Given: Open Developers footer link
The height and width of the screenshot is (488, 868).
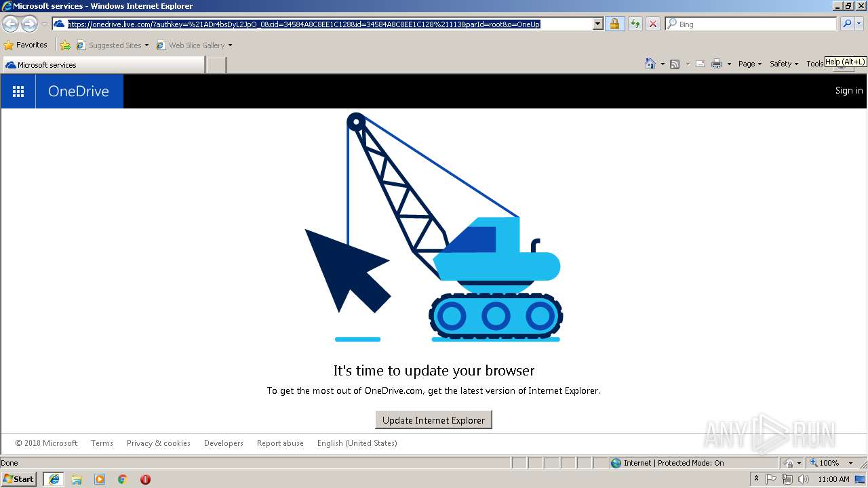Looking at the screenshot, I should click(224, 443).
